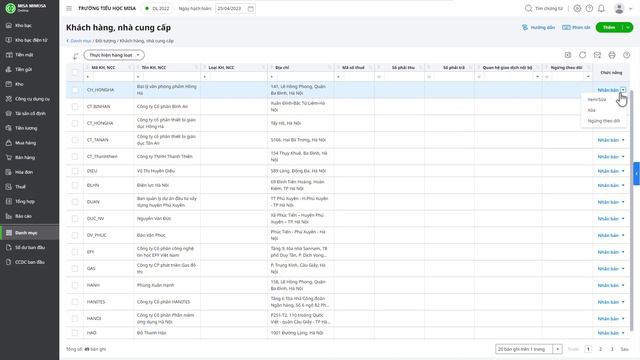Open Bán hàng module
This screenshot has width=640, height=360.
point(24,158)
